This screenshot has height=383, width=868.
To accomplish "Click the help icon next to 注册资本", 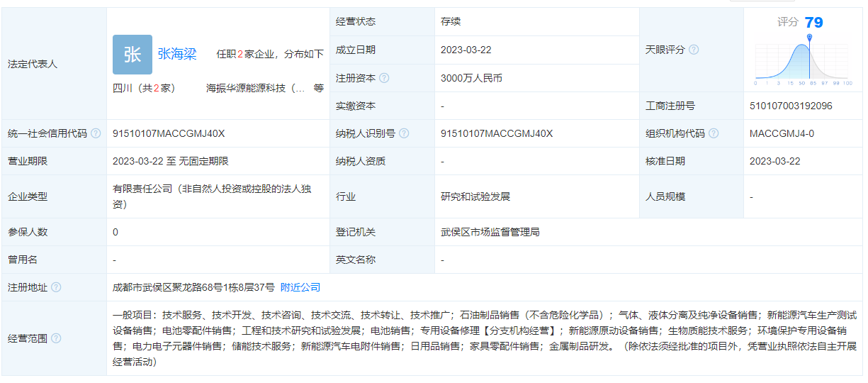I will click(384, 78).
